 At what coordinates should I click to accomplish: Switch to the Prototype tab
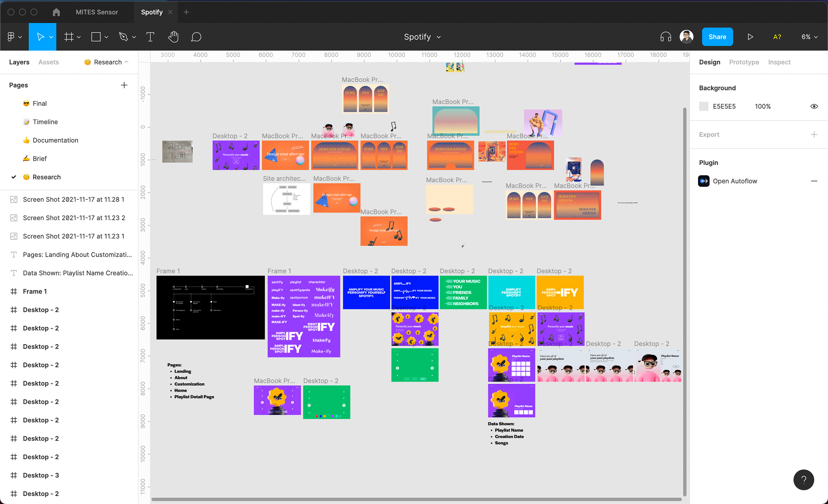[744, 62]
